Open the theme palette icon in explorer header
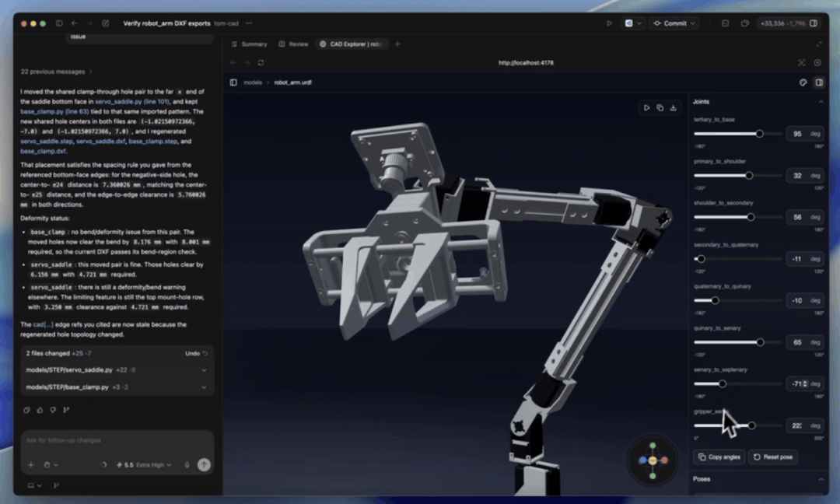This screenshot has width=840, height=504. [803, 82]
